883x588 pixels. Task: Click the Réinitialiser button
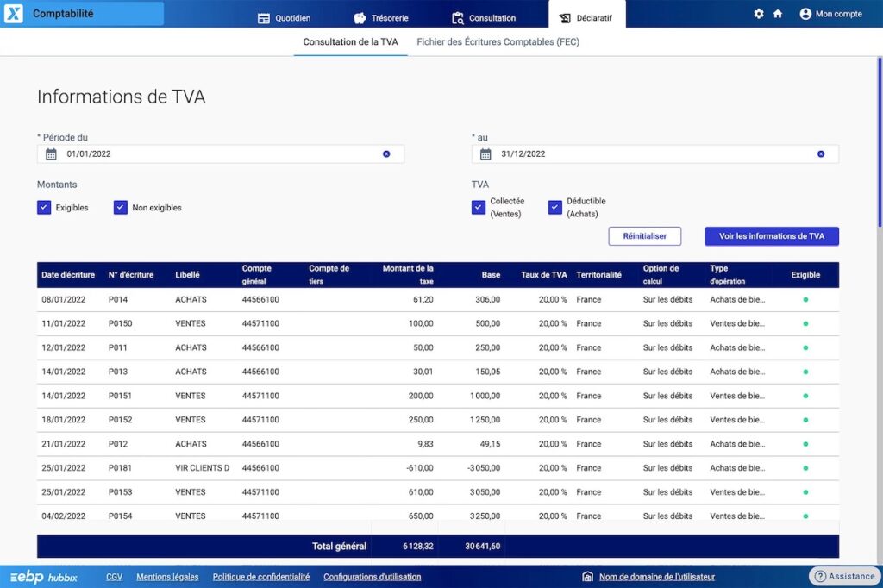(x=644, y=235)
